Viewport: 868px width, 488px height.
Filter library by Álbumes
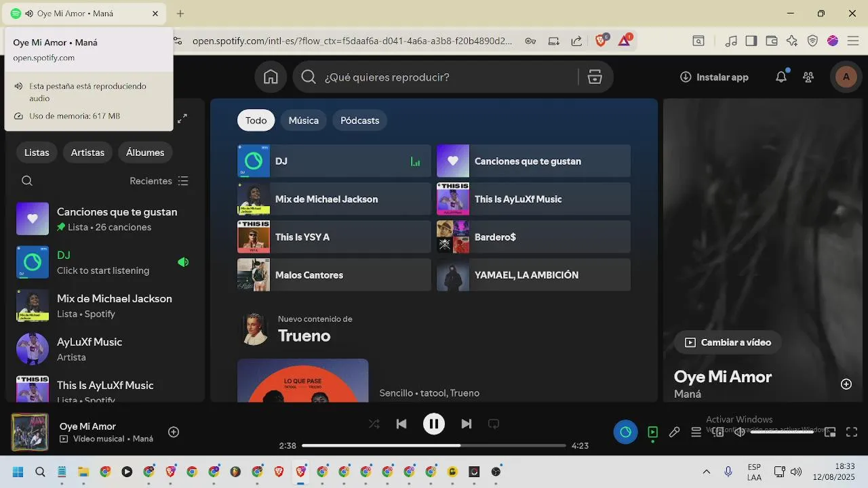tap(145, 152)
